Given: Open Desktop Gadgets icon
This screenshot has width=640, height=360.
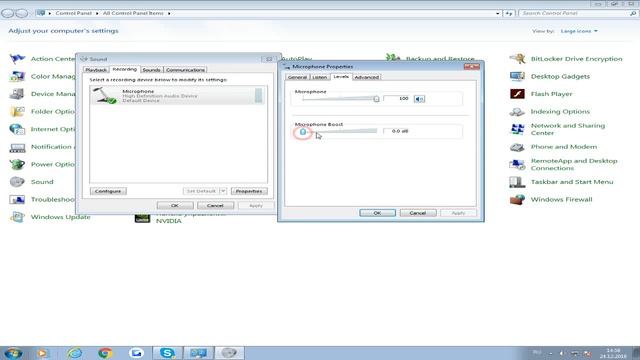Looking at the screenshot, I should 517,76.
